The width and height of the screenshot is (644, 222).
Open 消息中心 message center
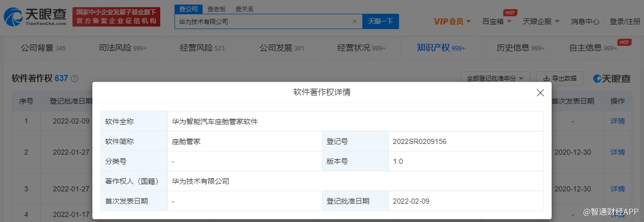pos(585,21)
